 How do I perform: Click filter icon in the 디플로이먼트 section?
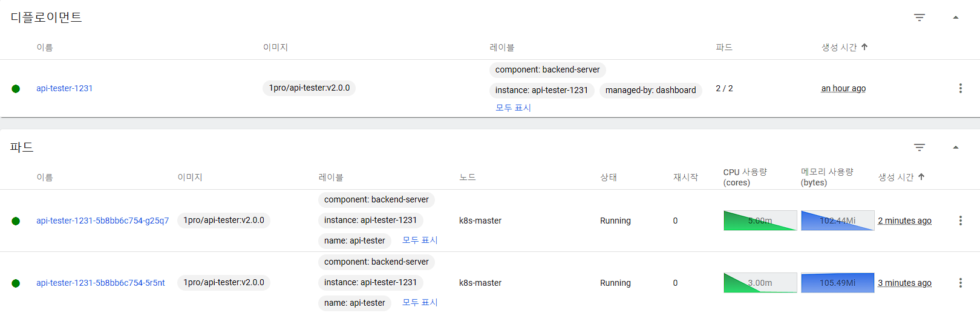click(920, 18)
